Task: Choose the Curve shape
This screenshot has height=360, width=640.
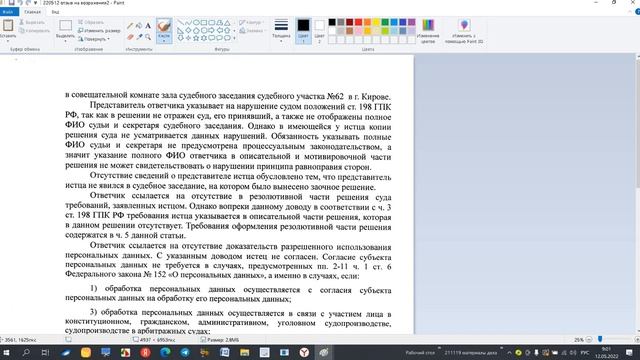Action: 188,22
